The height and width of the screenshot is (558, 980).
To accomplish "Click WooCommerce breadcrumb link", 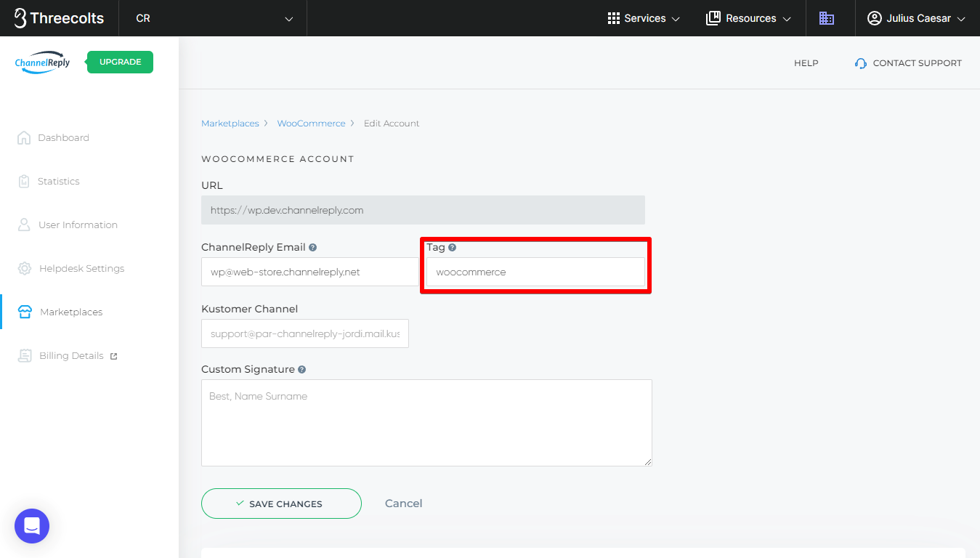I will tap(311, 124).
